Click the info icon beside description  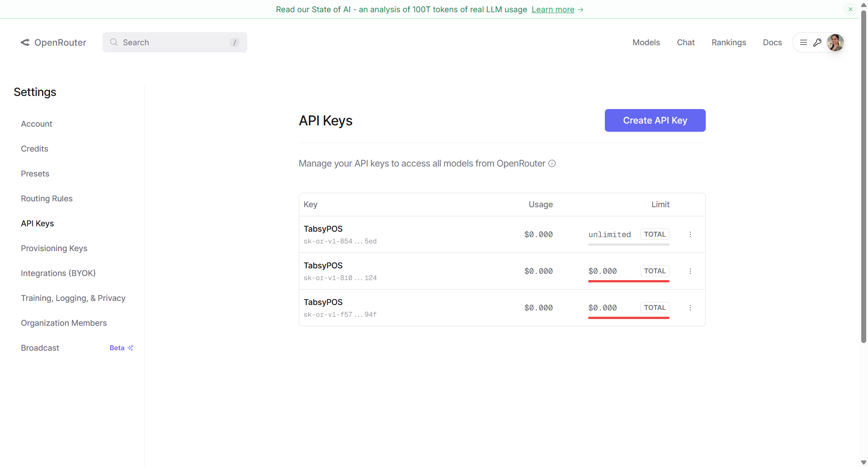(552, 163)
